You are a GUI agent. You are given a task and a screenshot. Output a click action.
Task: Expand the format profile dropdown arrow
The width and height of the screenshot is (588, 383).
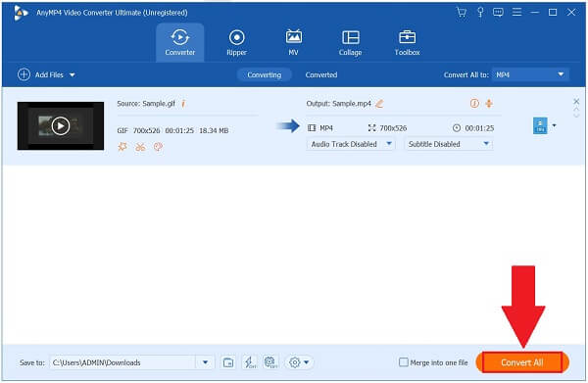click(554, 125)
